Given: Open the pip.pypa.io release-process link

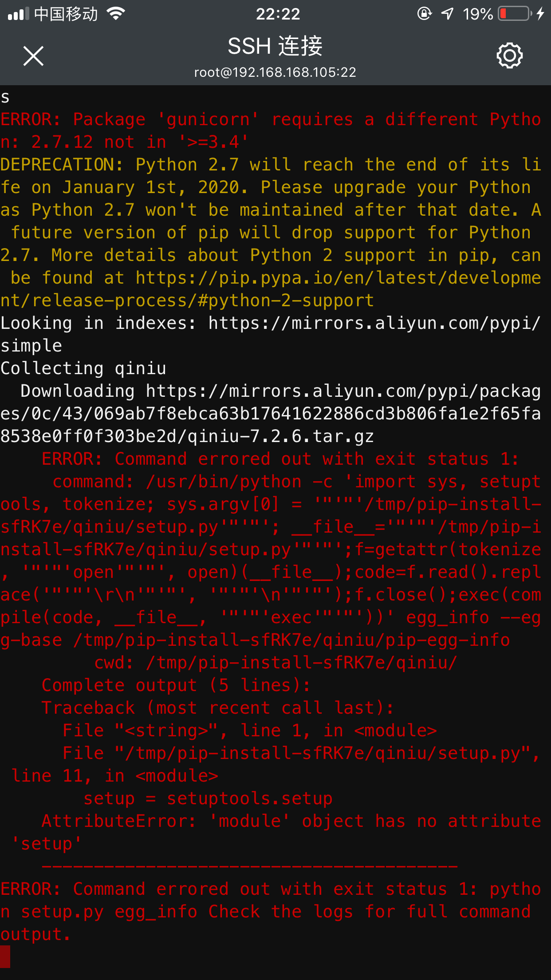Looking at the screenshot, I should [x=271, y=289].
